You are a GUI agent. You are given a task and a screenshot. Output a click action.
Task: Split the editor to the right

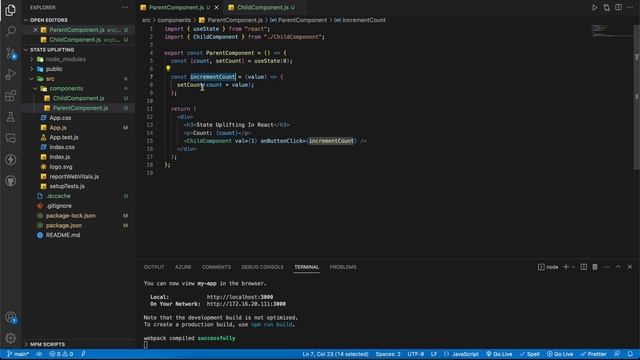pos(618,7)
